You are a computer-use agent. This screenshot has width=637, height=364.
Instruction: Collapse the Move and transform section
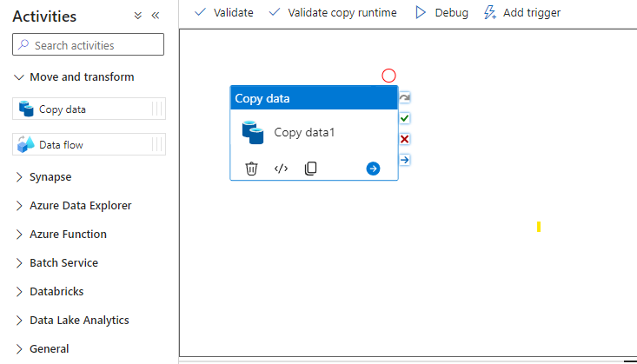click(x=74, y=76)
